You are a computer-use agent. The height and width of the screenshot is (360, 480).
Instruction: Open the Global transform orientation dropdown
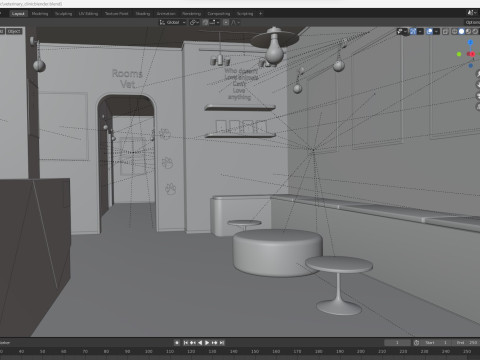click(x=172, y=22)
